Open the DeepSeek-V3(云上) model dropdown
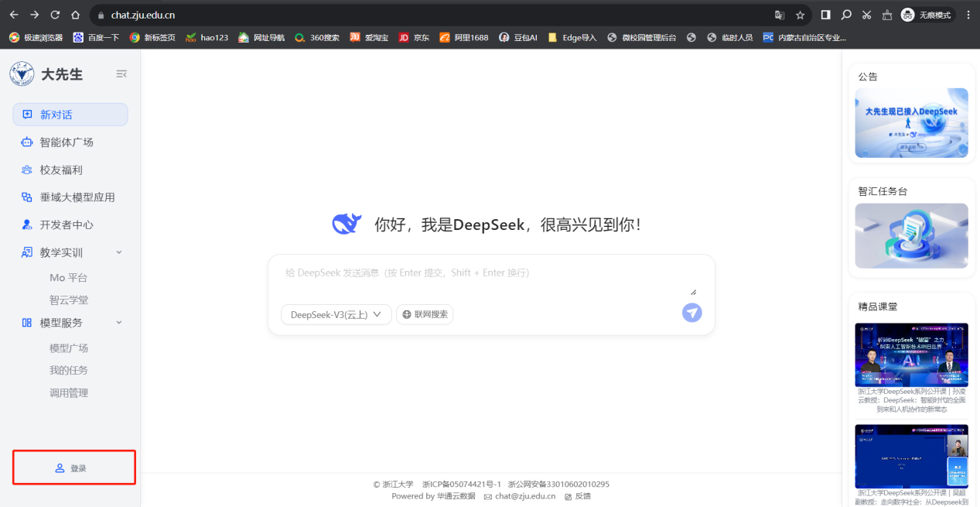 point(336,314)
